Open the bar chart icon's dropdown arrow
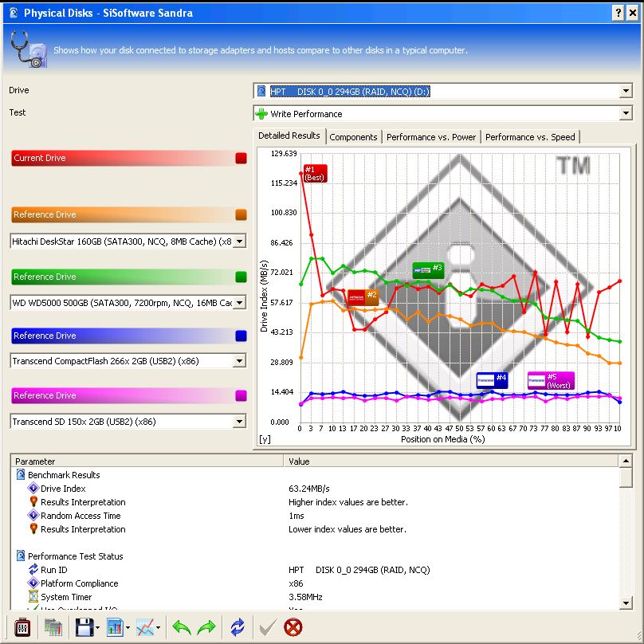This screenshot has width=644, height=644. pyautogui.click(x=128, y=627)
